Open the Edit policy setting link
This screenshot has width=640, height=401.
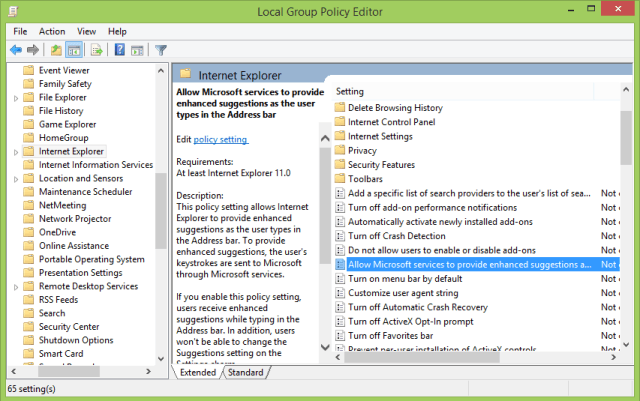coord(220,139)
